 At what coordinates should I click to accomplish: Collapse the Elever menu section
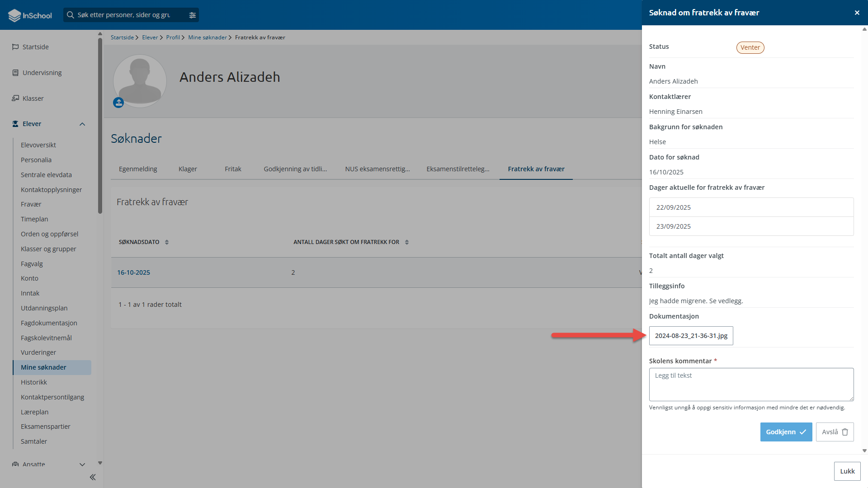82,124
